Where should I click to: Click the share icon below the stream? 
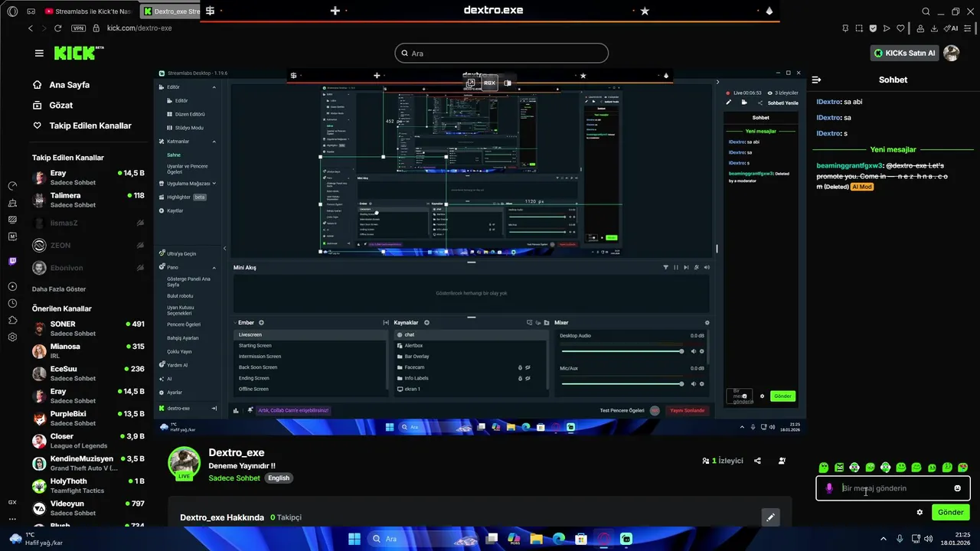click(757, 461)
